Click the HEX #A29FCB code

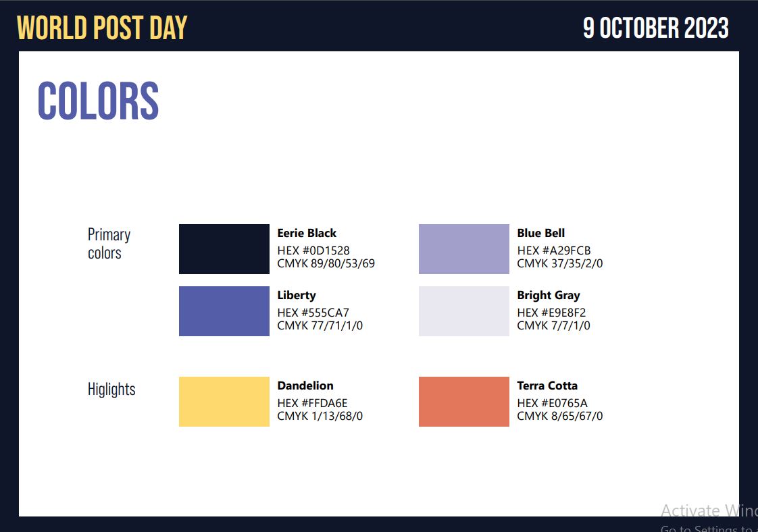[x=553, y=250]
